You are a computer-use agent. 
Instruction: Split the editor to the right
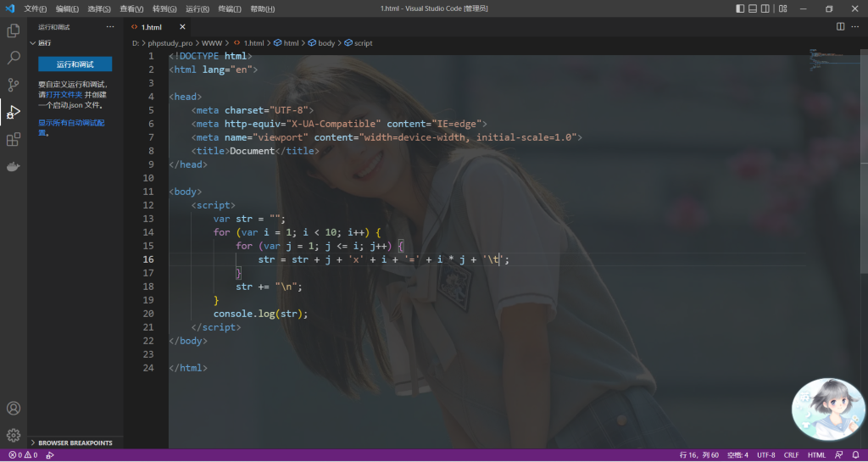tap(841, 26)
